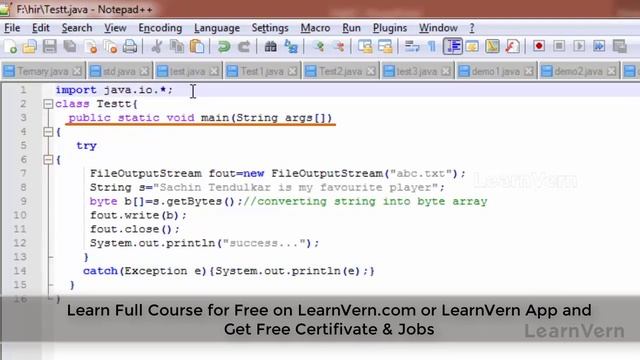Click the Function List icon
The width and height of the screenshot is (640, 360).
[x=512, y=47]
